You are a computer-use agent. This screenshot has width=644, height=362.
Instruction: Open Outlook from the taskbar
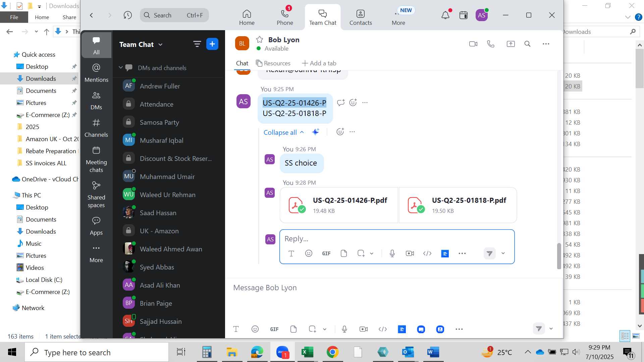pos(408,352)
